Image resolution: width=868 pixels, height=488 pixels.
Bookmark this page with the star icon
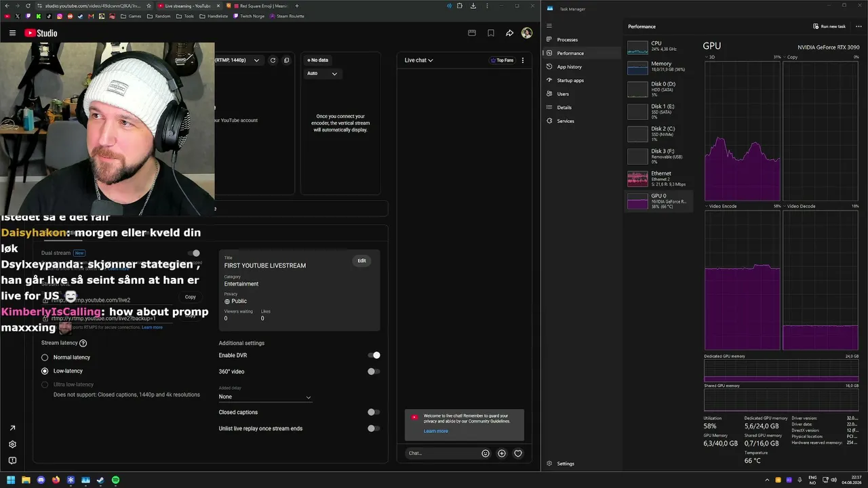pyautogui.click(x=149, y=6)
